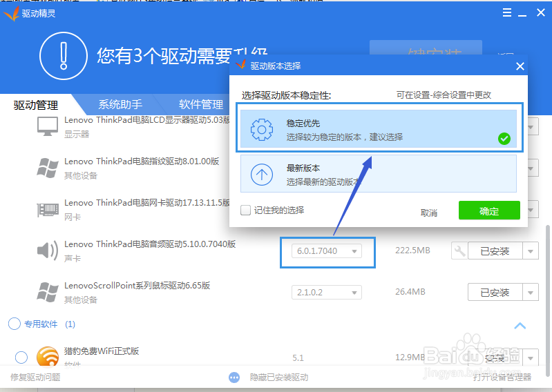
Task: Click the up-arrow icon in 最新版本 option
Action: pyautogui.click(x=262, y=175)
